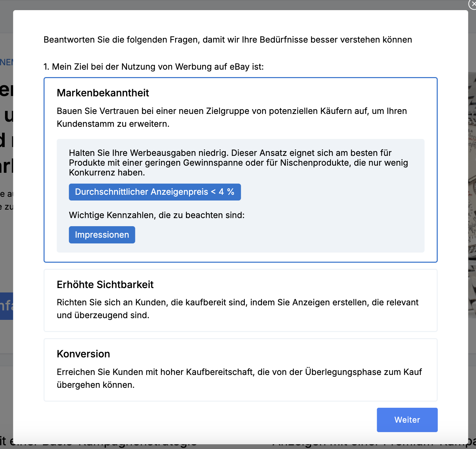Click 'Wichtige Kennzahlen, die zu beachten sind:' text
Viewport: 476px width, 449px height.
(157, 215)
